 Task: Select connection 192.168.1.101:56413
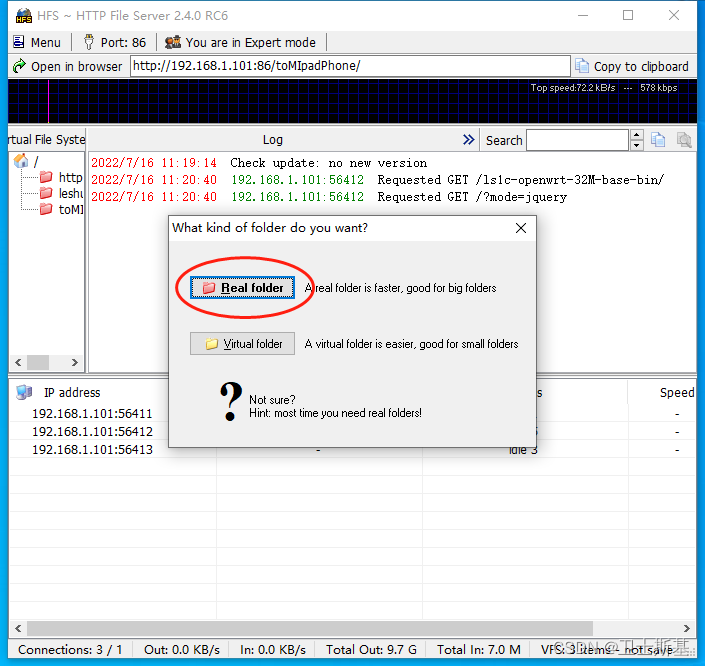tap(92, 449)
